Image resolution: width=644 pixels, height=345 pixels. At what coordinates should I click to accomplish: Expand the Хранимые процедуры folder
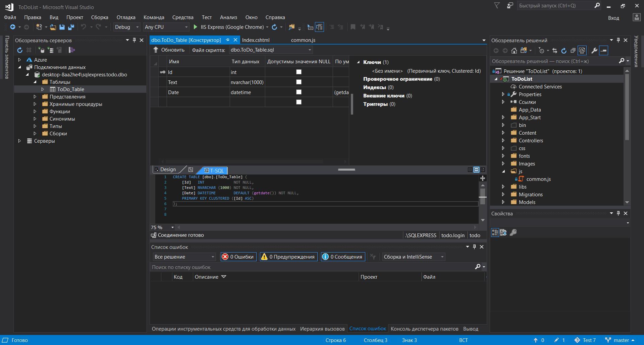tap(35, 104)
